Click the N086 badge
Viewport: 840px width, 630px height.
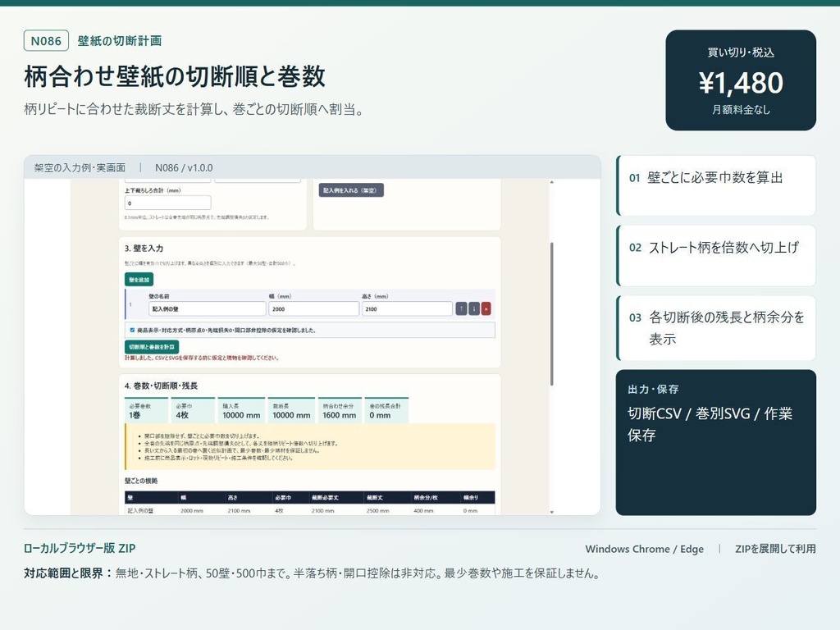pos(46,41)
